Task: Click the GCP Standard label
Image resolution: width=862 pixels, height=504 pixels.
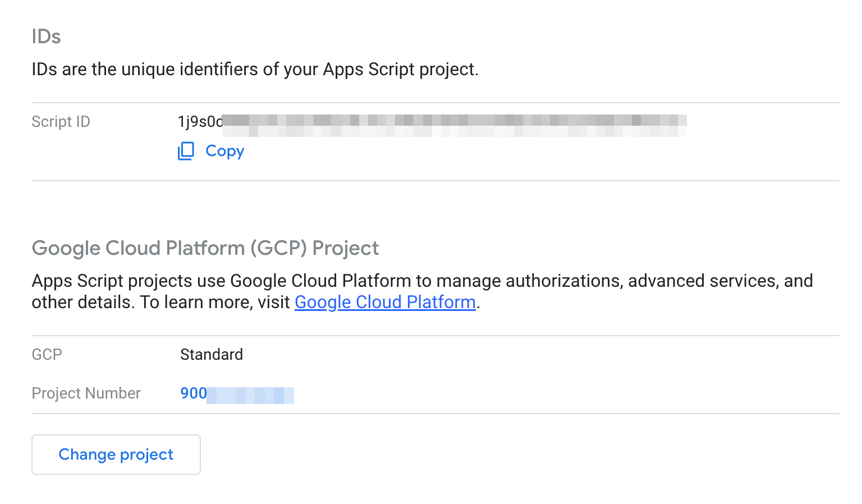Action: 212,354
